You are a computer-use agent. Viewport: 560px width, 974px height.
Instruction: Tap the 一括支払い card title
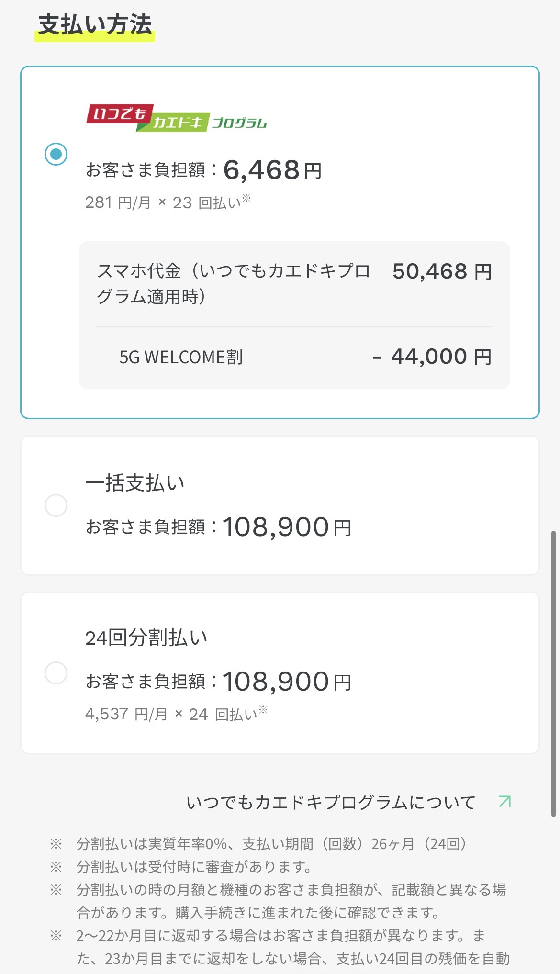pyautogui.click(x=135, y=483)
